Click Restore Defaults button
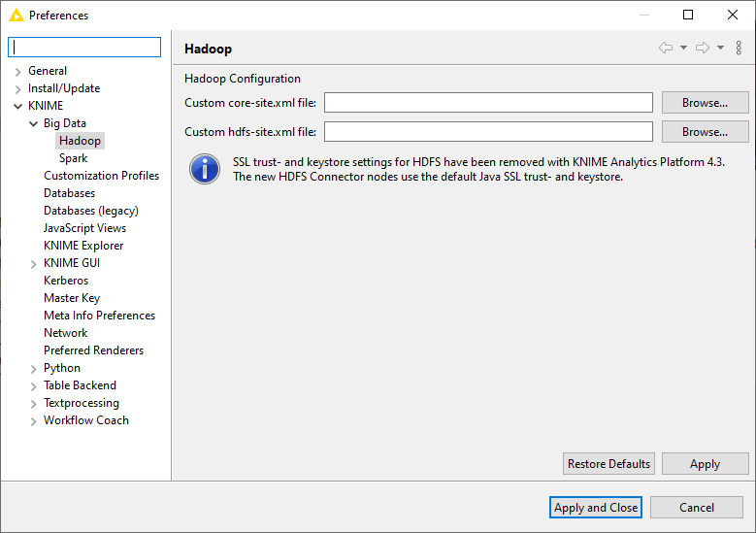 pyautogui.click(x=608, y=463)
